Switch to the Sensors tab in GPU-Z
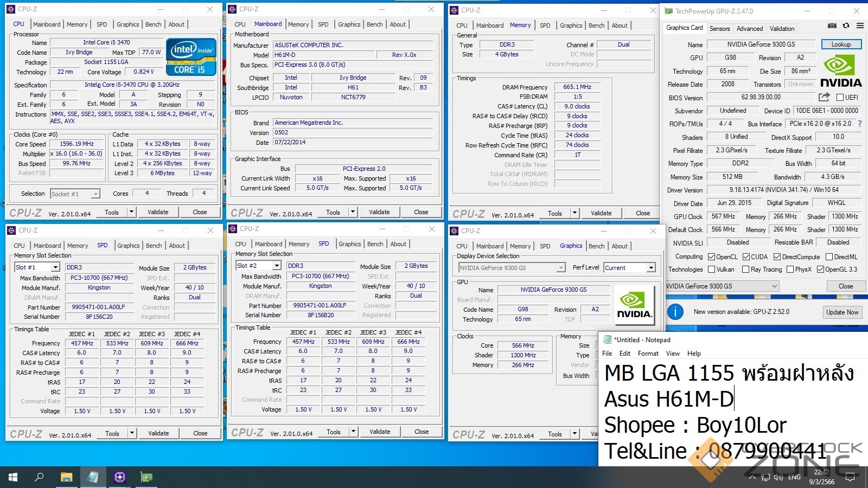 point(719,29)
